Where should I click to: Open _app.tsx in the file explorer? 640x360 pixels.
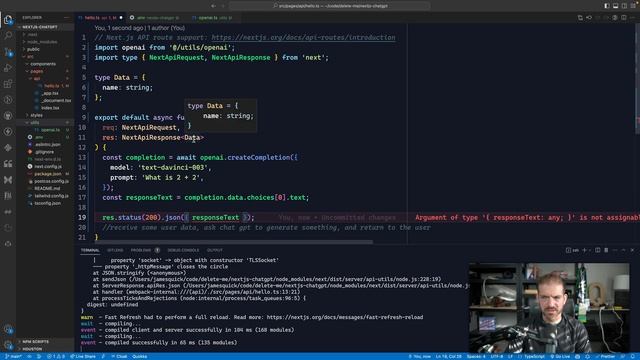click(45, 93)
